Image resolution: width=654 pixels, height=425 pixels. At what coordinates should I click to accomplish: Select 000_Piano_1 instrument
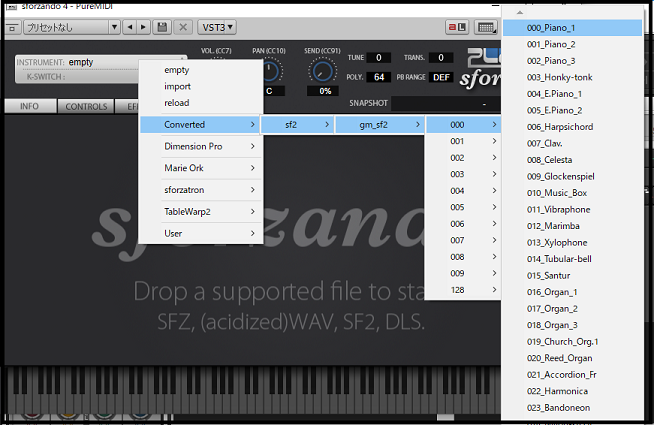tap(572, 28)
